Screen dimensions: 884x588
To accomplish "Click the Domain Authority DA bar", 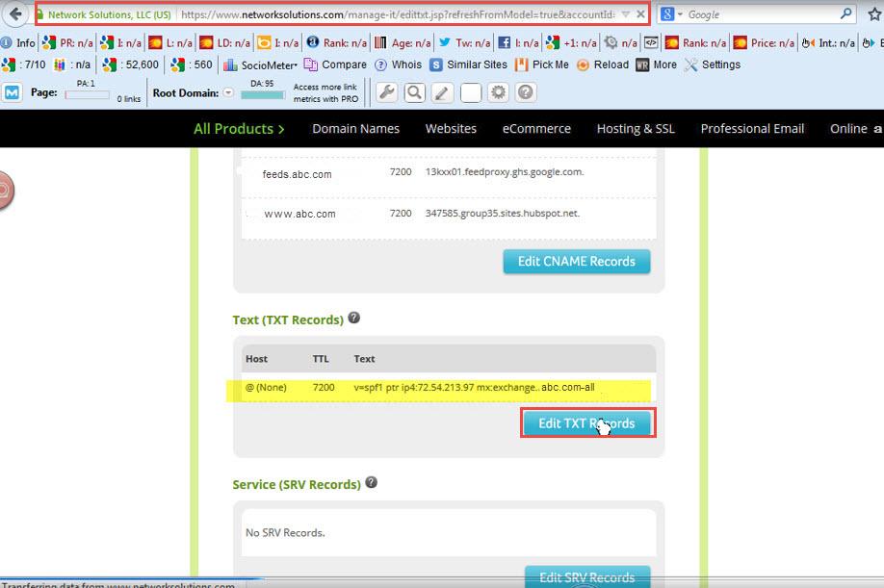I will (x=262, y=95).
